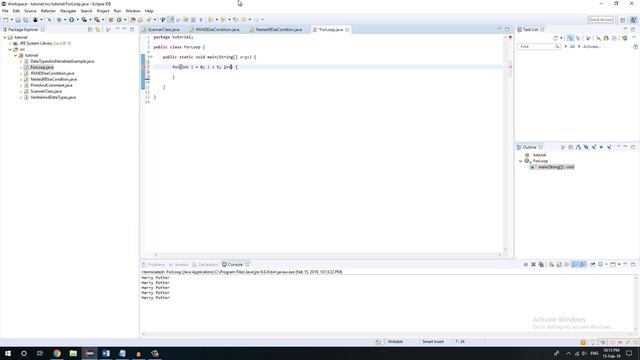Image resolution: width=640 pixels, height=360 pixels.
Task: Click the Activate link in Task List
Action: (x=591, y=47)
